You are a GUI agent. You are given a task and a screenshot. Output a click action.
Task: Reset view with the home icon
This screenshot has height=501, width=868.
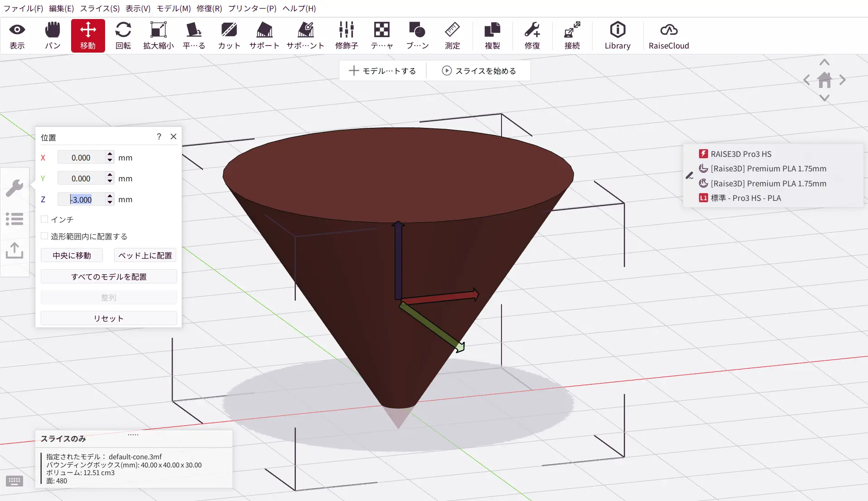click(x=825, y=80)
